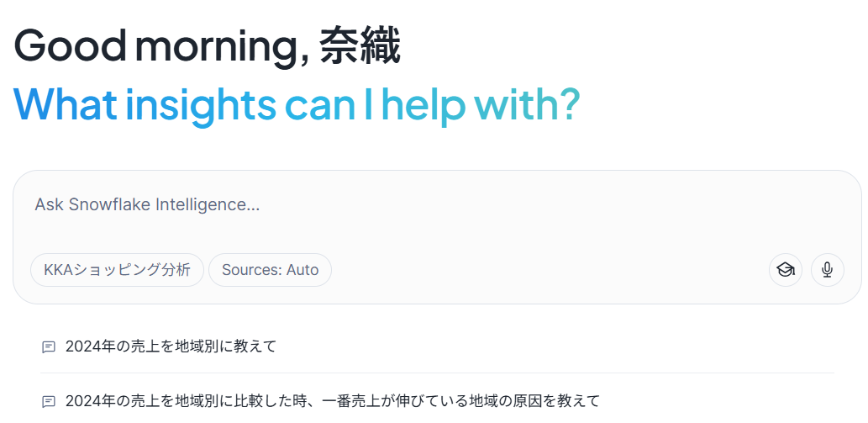The image size is (868, 423).
Task: Click the placeholder text Ask Snowflake Intelligence...
Action: (x=147, y=204)
